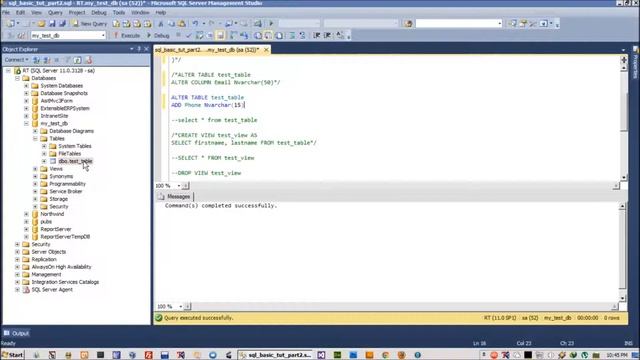The height and width of the screenshot is (360, 640).
Task: Collapse the Databases folder node
Action: (x=17, y=78)
